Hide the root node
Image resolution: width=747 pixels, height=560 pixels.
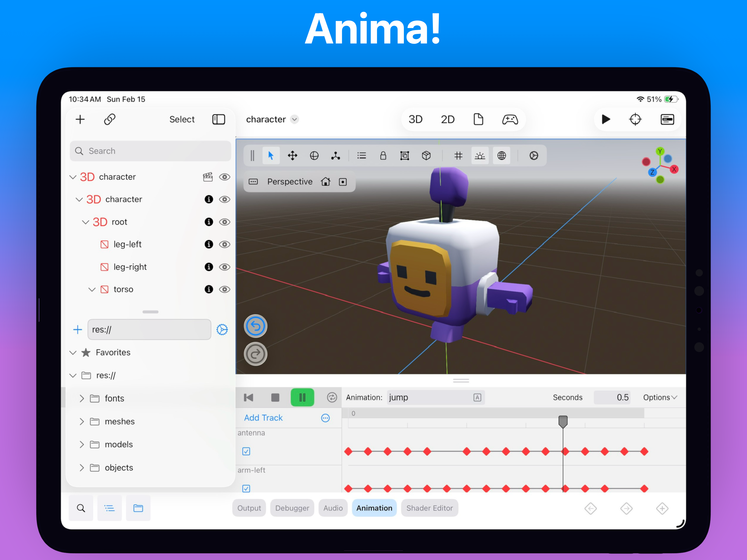coord(224,222)
